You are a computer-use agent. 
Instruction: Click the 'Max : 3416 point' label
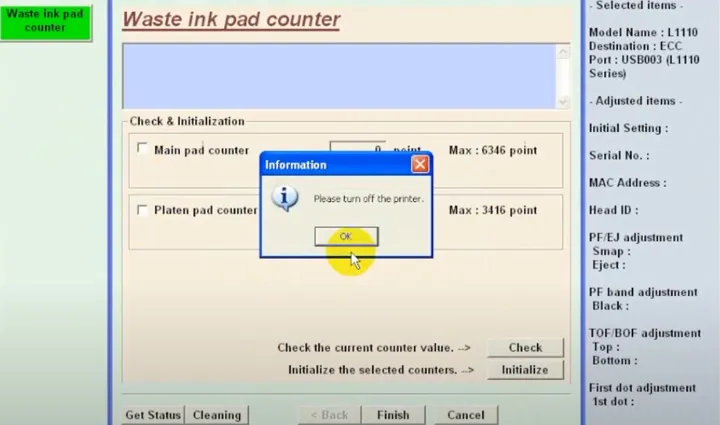[493, 210]
